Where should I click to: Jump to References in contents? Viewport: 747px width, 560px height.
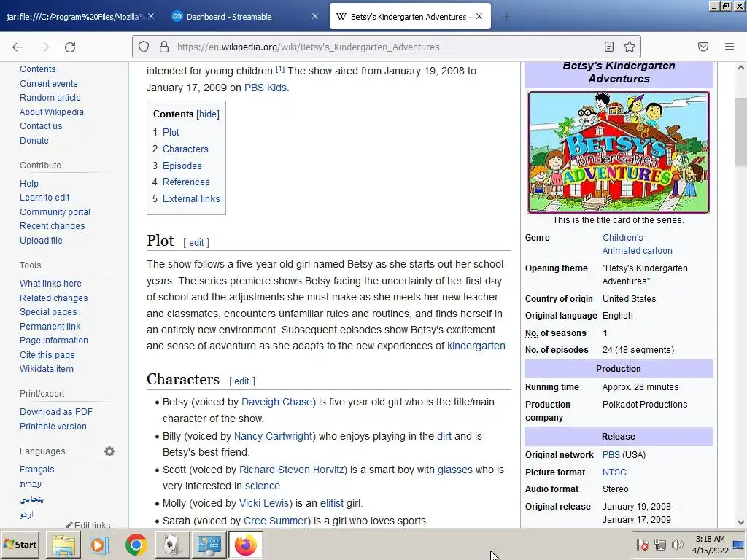(x=186, y=182)
